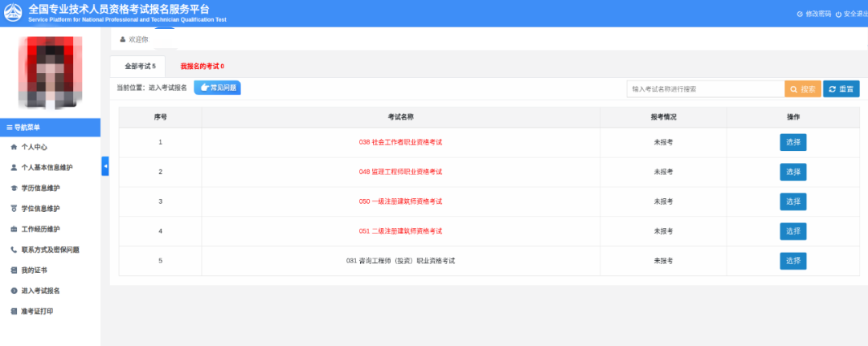The height and width of the screenshot is (346, 868).
Task: Select the 全部考试 tab
Action: tap(140, 66)
